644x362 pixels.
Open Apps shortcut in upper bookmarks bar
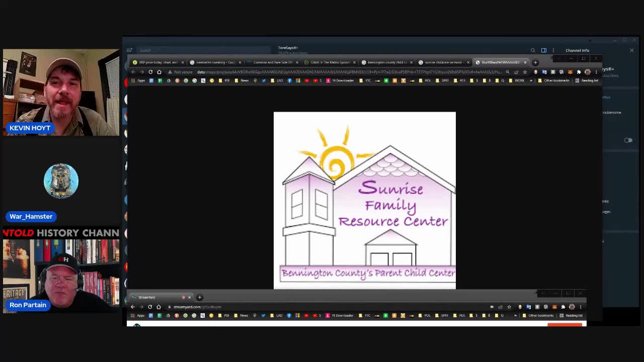point(138,80)
